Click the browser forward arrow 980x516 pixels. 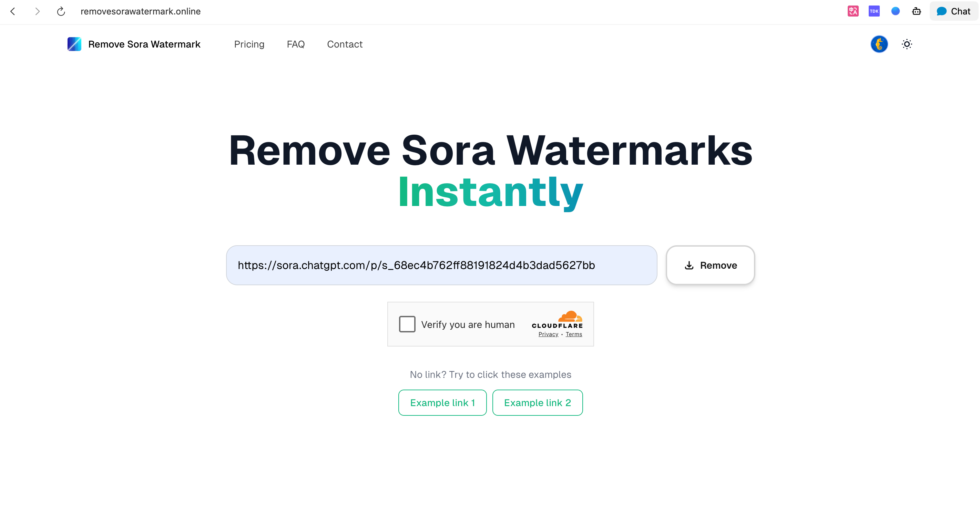[x=37, y=11]
